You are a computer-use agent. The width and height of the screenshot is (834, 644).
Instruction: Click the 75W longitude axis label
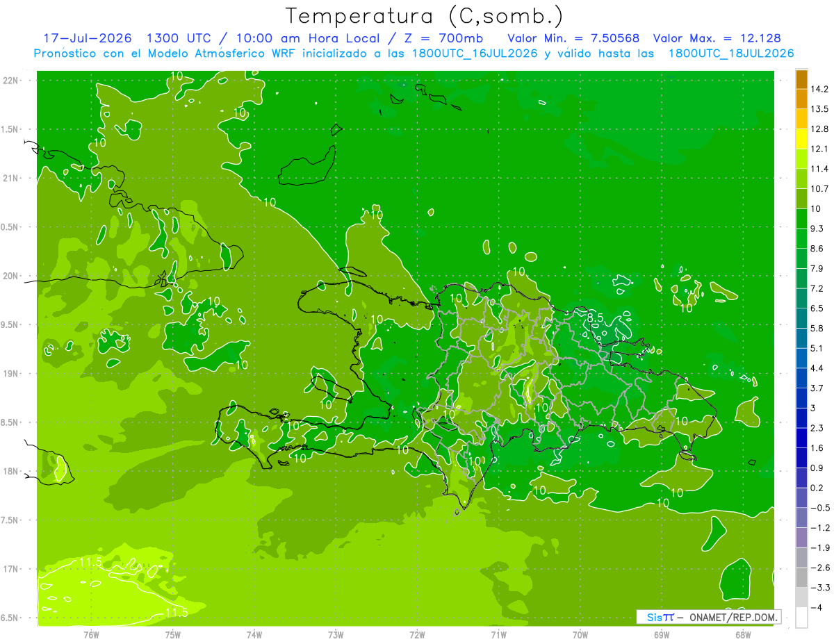173,635
